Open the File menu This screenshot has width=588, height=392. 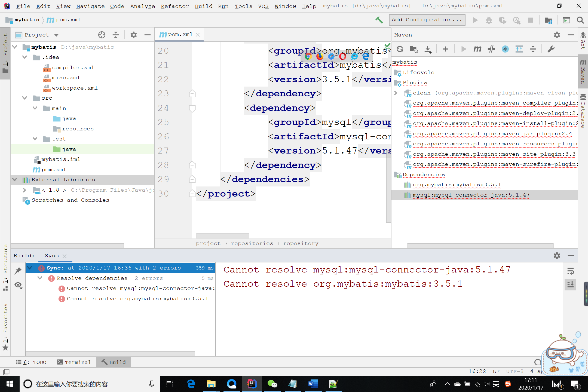(23, 6)
